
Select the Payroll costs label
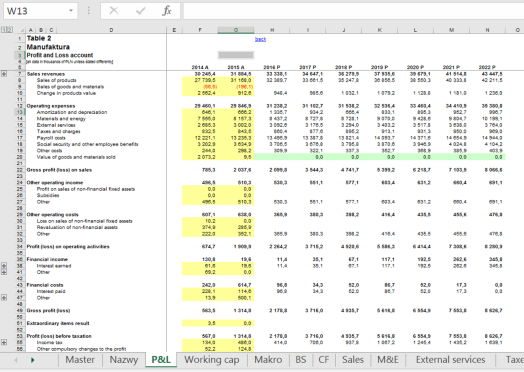click(51, 138)
